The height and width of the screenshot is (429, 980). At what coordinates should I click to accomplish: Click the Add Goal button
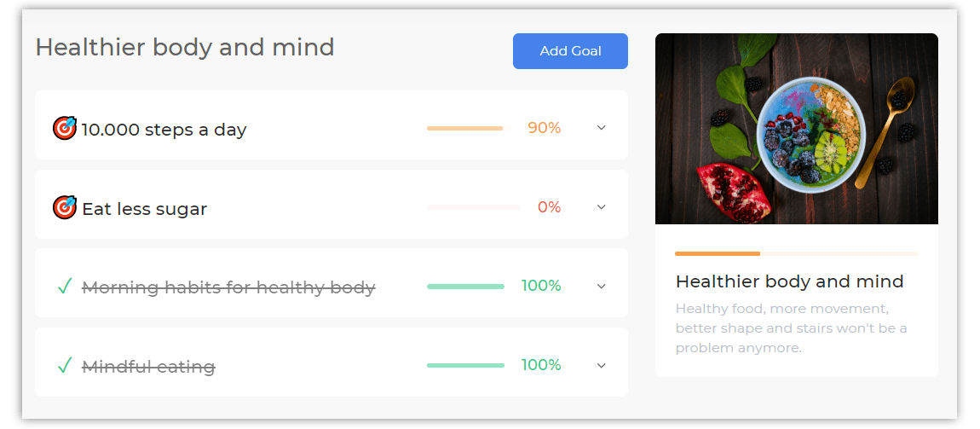tap(570, 51)
